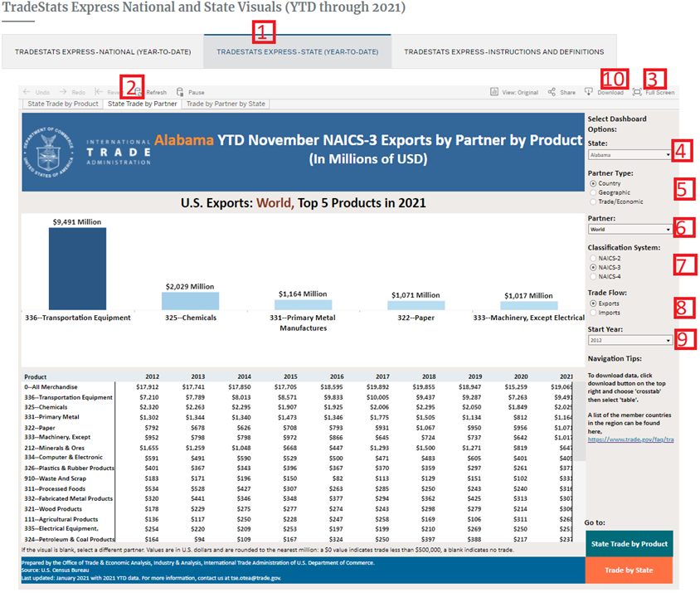Click the $9,491 Million bar label
Viewport: 700px width, 597px height.
[x=77, y=222]
